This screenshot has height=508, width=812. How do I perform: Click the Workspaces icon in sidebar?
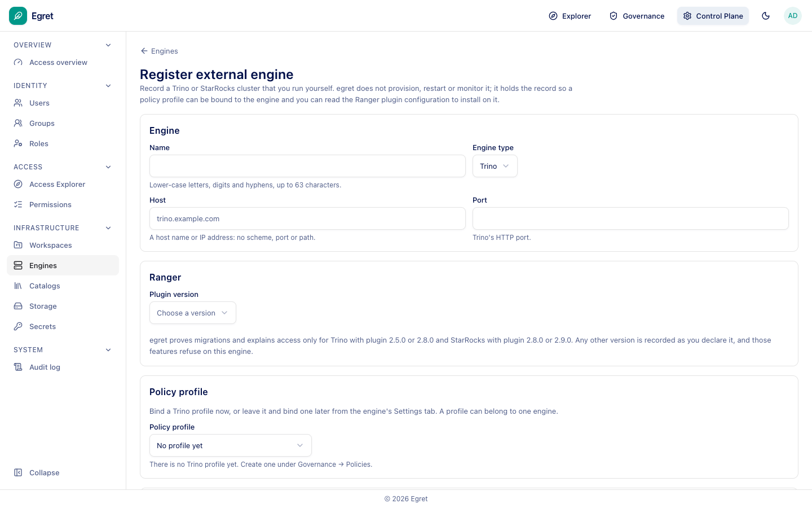[x=18, y=246]
